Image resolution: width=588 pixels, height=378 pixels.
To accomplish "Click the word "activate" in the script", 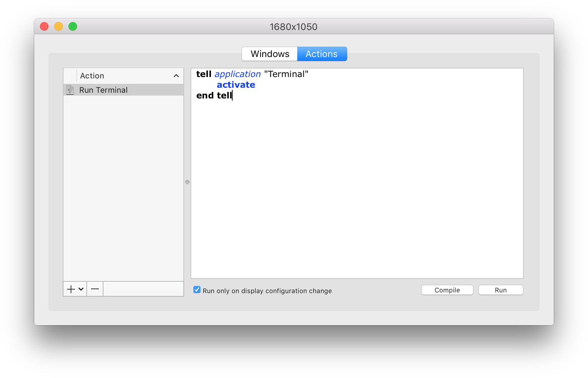I will (236, 85).
